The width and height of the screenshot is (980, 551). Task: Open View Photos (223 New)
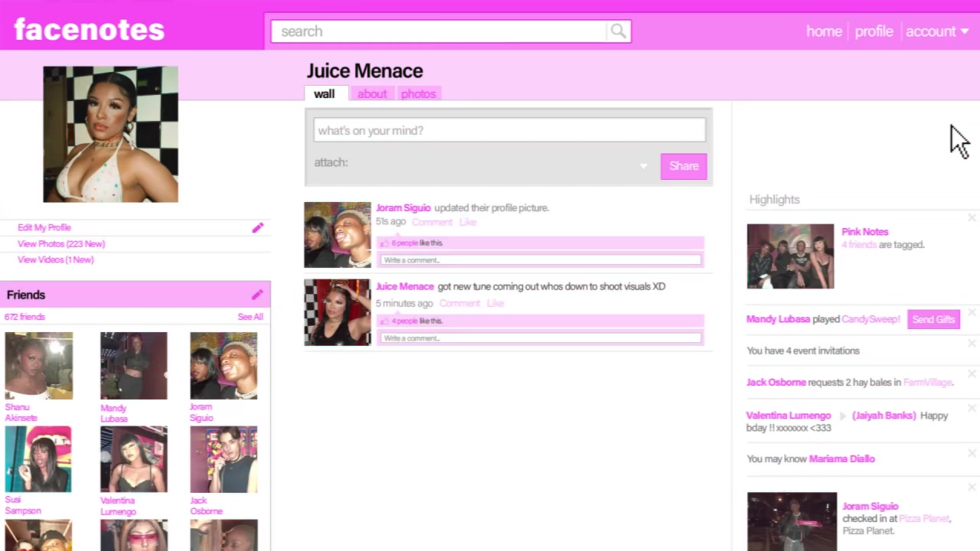[x=61, y=243]
